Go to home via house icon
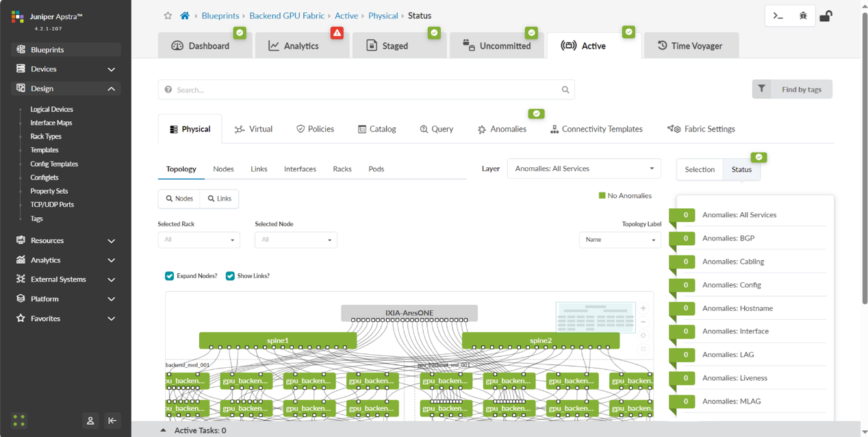The height and width of the screenshot is (437, 868). pyautogui.click(x=185, y=16)
